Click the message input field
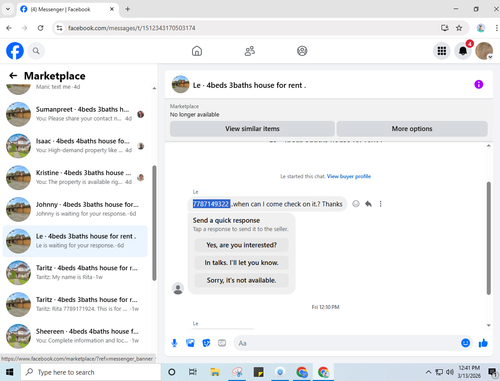Screen dimensions: 500x381 tap(347, 343)
